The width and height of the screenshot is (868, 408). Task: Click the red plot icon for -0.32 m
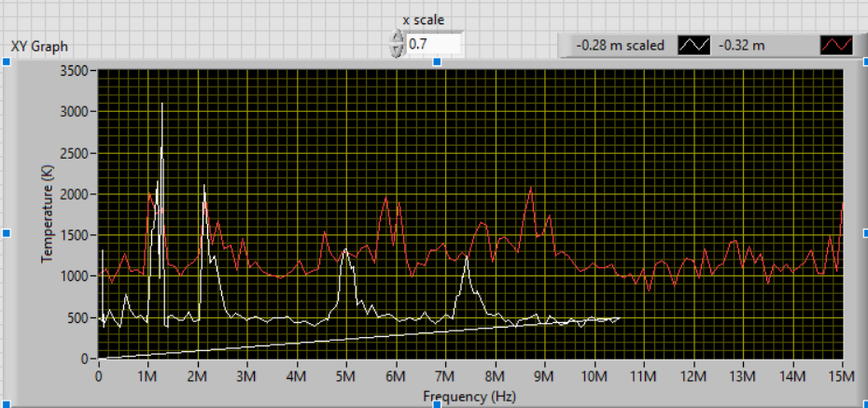pyautogui.click(x=835, y=45)
